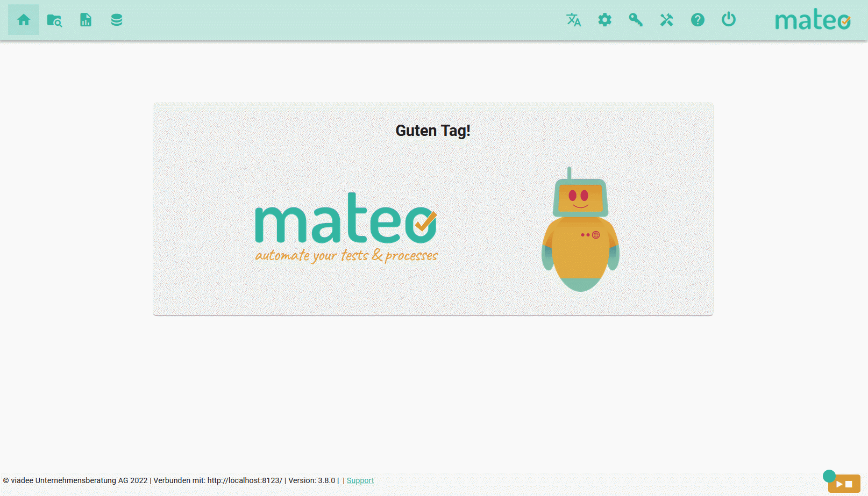868x496 pixels.
Task: Open the database storage icon
Action: pos(117,20)
